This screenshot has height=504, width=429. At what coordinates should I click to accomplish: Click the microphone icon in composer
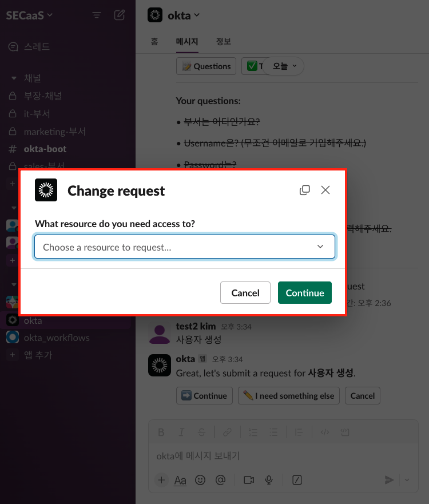(269, 480)
